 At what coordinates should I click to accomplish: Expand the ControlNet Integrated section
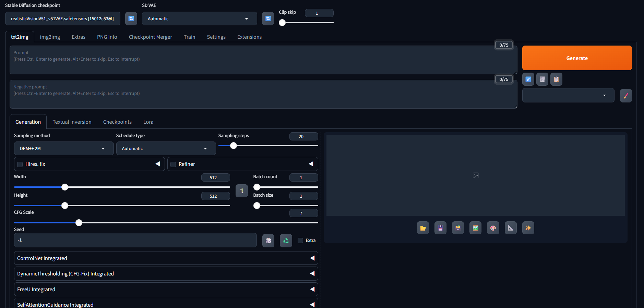(166, 258)
